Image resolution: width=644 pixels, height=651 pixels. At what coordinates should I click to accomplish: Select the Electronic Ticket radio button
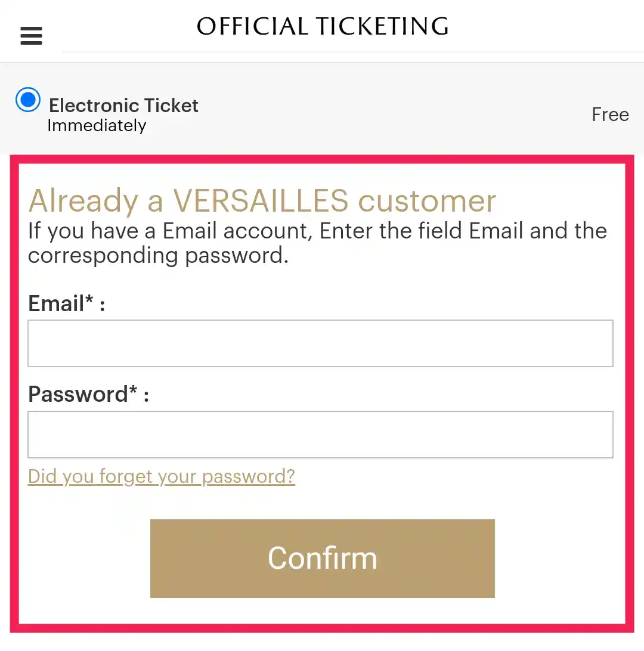click(x=28, y=100)
